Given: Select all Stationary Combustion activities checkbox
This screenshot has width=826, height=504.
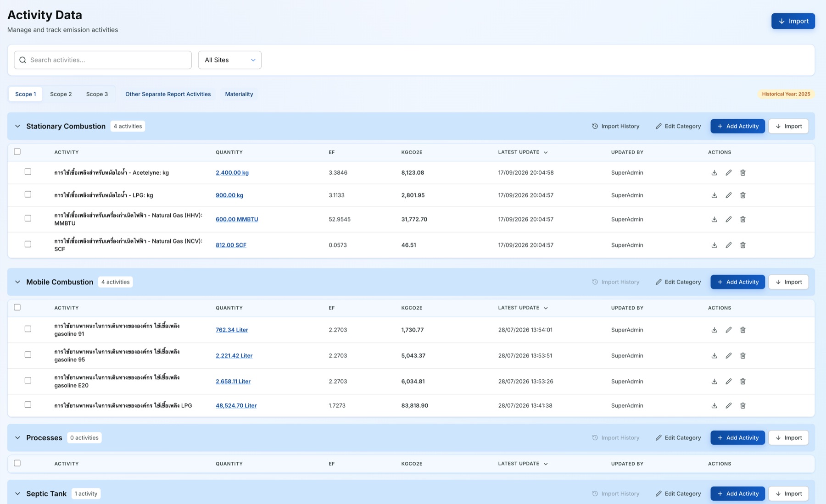Looking at the screenshot, I should coord(17,152).
